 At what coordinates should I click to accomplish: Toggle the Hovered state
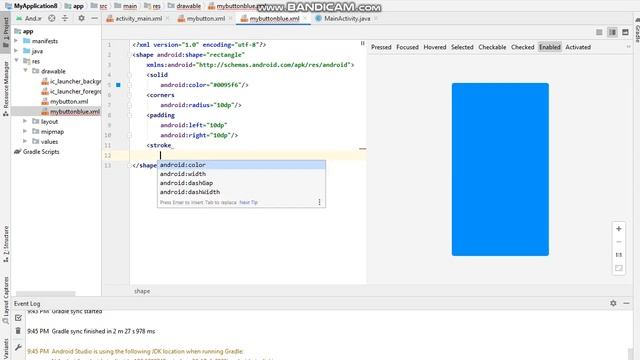435,47
